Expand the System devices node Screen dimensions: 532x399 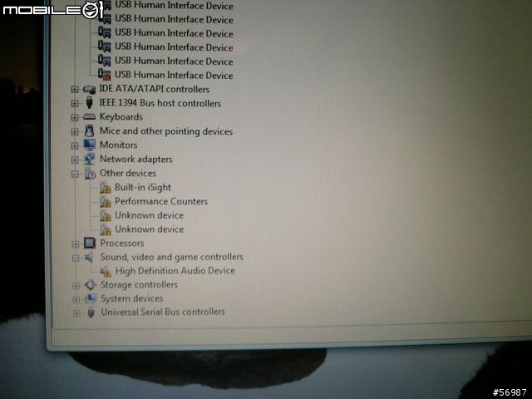click(x=76, y=299)
